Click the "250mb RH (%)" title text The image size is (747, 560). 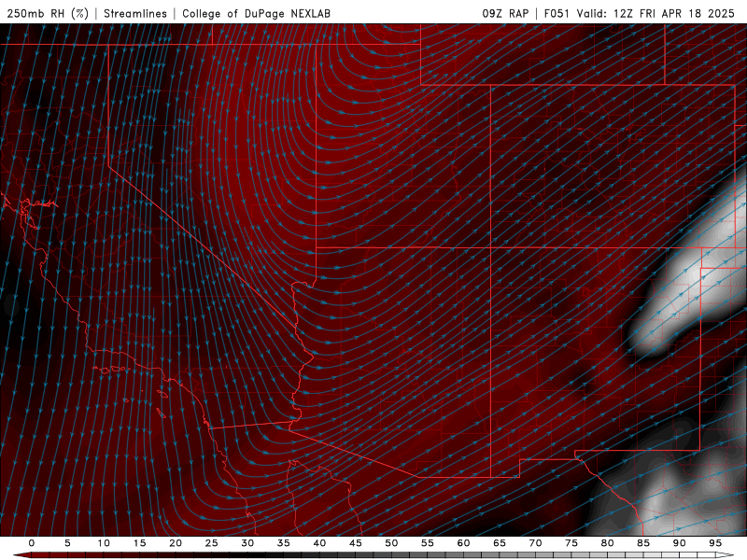tap(48, 13)
